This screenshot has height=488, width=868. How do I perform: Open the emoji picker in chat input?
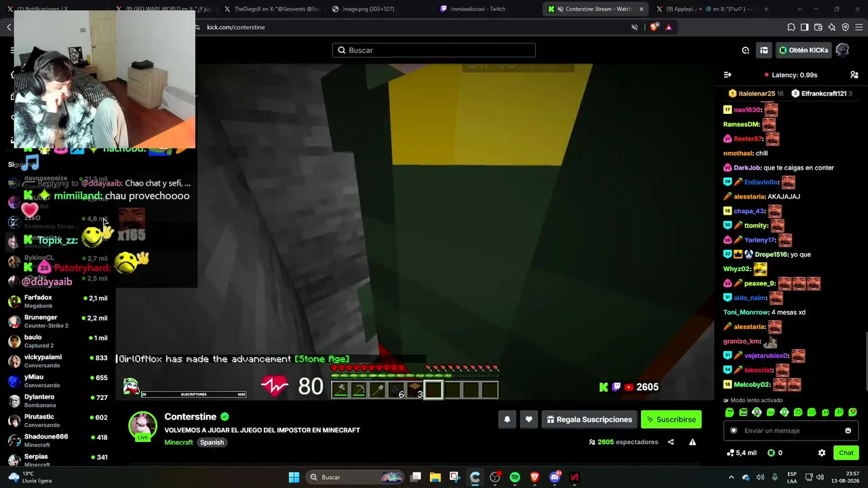(x=848, y=430)
